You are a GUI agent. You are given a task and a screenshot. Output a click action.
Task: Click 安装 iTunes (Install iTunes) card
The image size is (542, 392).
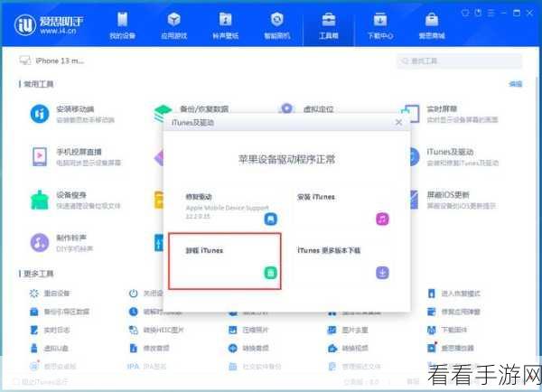(x=343, y=208)
